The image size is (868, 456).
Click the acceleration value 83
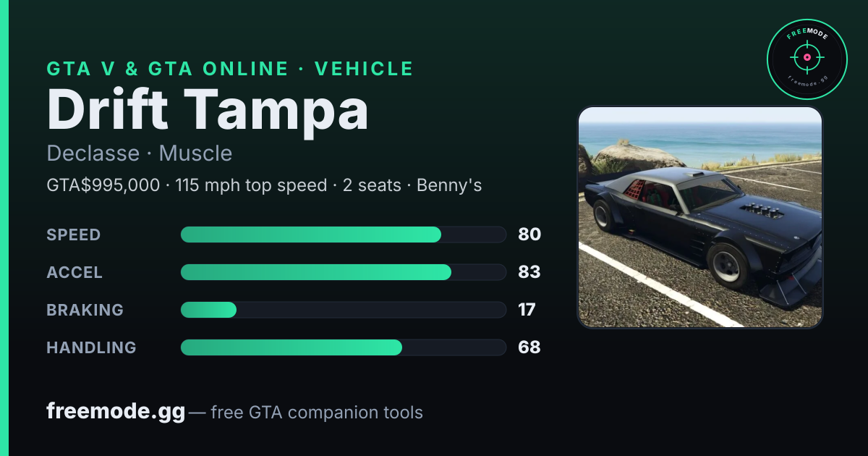pos(529,272)
